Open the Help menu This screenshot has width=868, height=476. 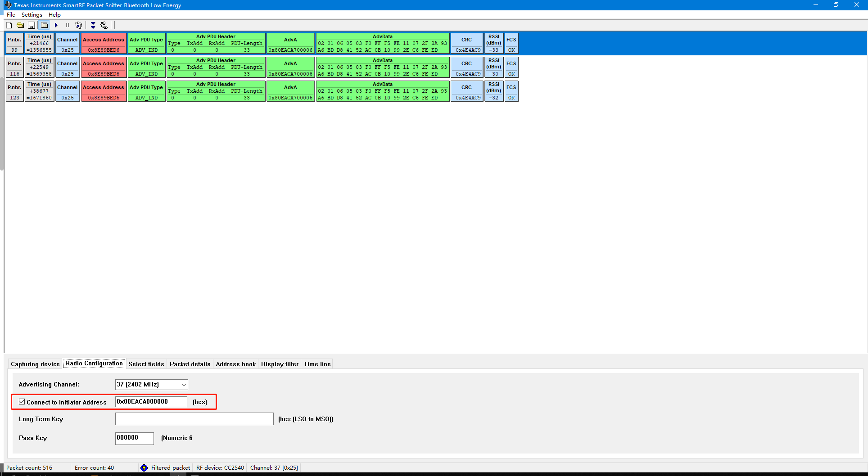(x=54, y=14)
